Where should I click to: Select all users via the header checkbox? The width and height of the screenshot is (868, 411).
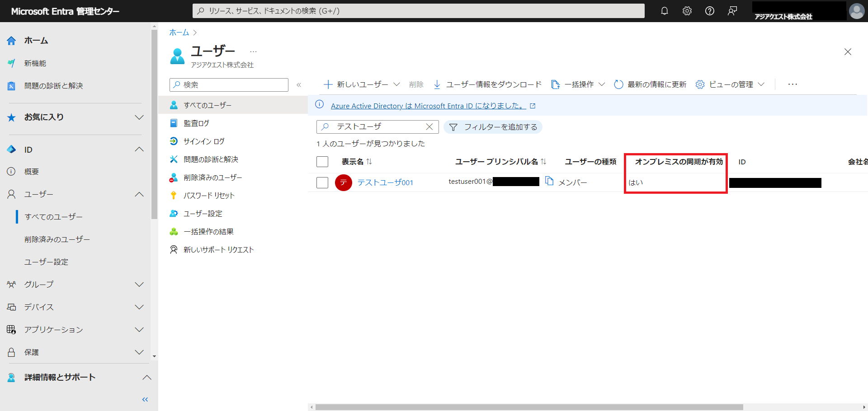(322, 161)
